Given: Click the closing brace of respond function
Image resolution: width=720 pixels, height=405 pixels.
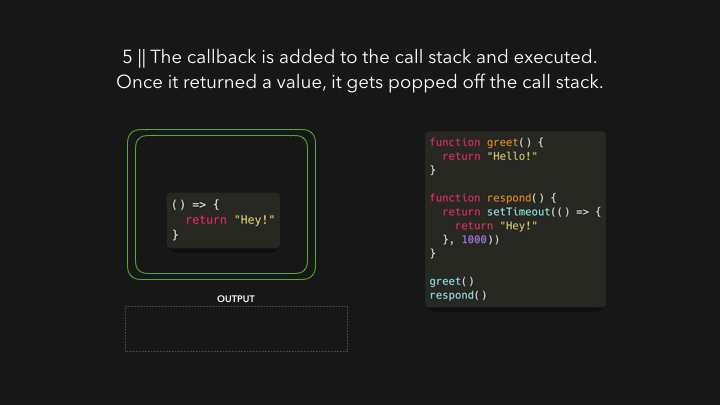Looking at the screenshot, I should (x=433, y=253).
